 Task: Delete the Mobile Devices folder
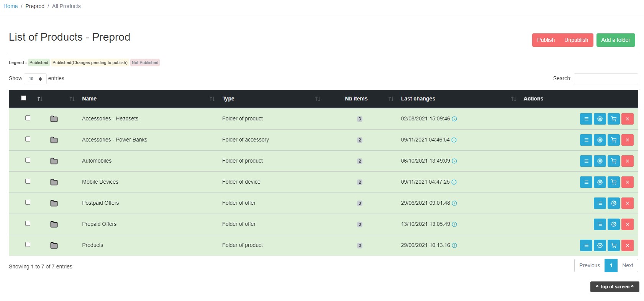click(x=627, y=182)
